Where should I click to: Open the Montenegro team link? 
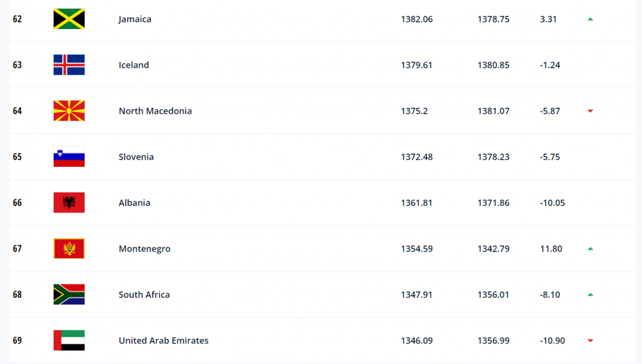(144, 249)
